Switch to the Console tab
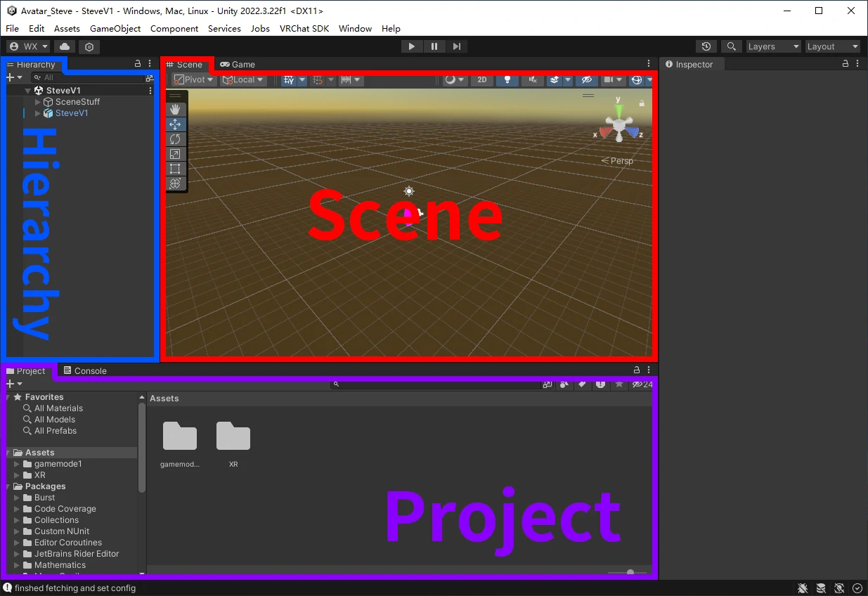 [x=84, y=370]
